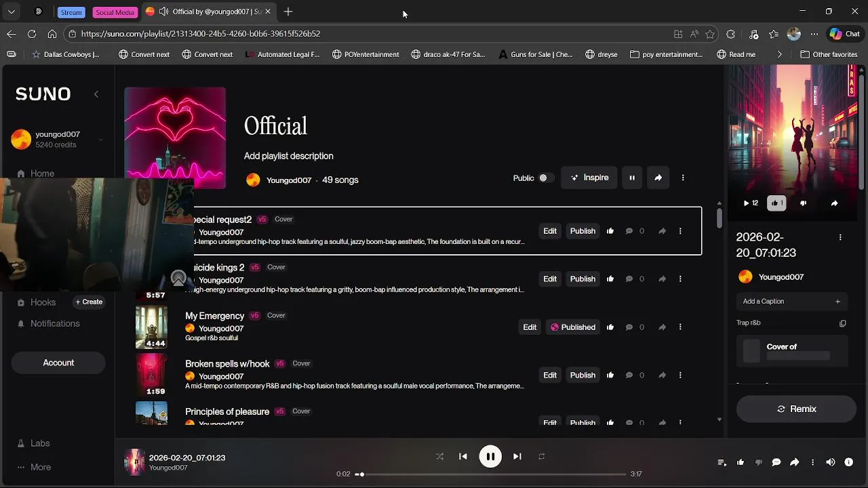Toggle the thumbs up in right panel
Screen dimensions: 868x488
[776, 203]
